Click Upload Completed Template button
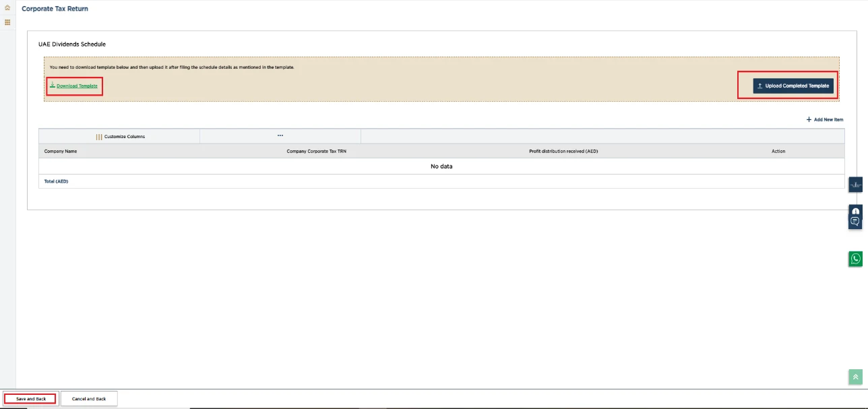 pyautogui.click(x=793, y=86)
